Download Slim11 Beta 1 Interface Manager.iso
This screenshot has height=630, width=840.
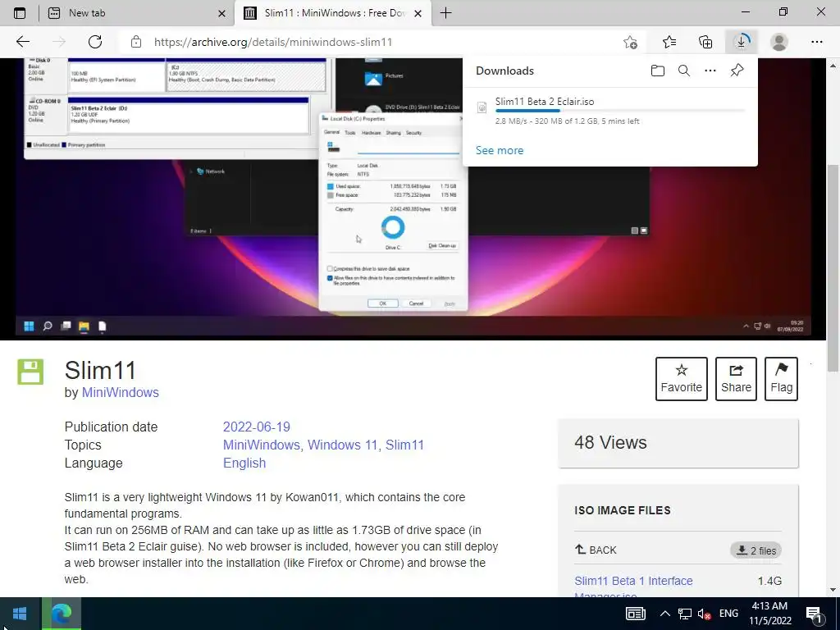coord(633,586)
